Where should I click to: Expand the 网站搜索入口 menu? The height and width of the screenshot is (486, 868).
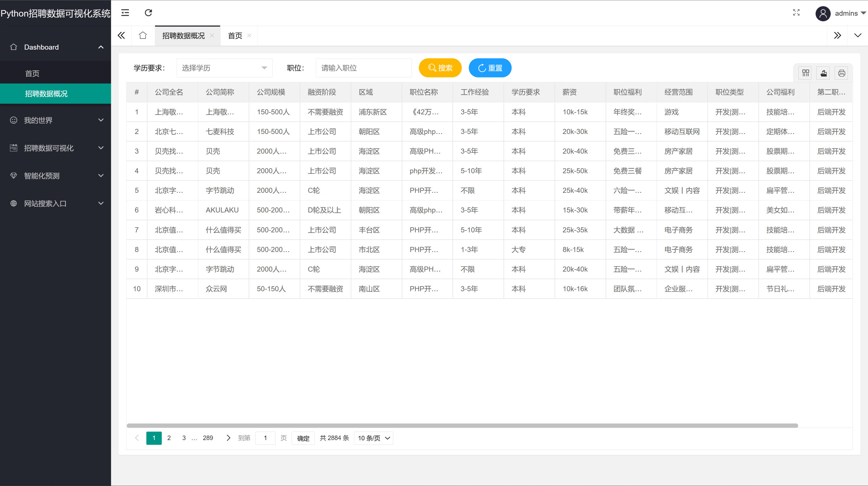[101, 203]
